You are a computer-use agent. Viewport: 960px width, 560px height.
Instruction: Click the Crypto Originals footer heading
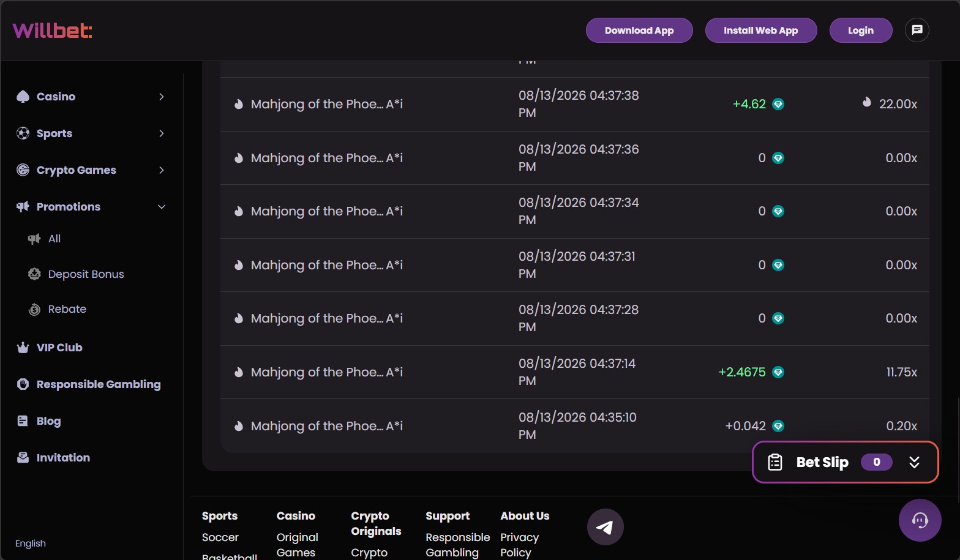click(376, 524)
